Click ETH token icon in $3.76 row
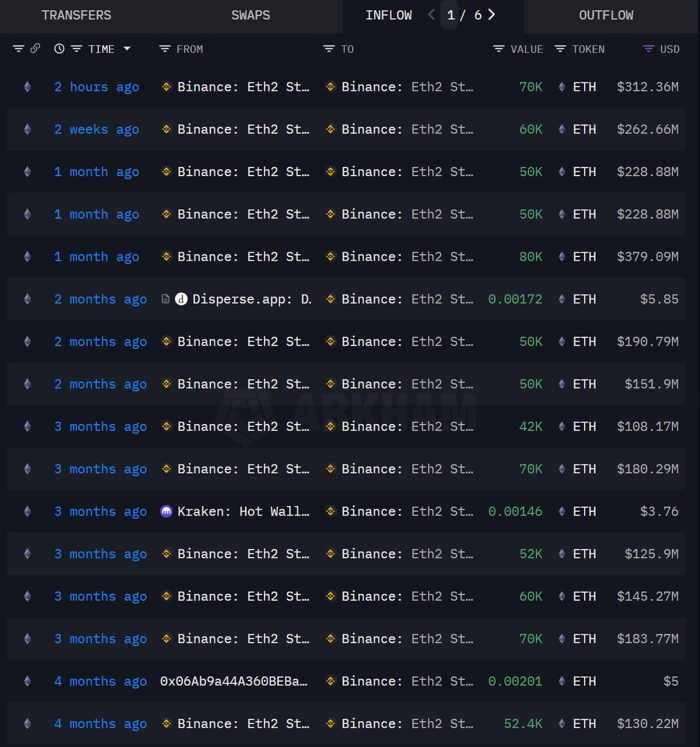The height and width of the screenshot is (747, 700). pyautogui.click(x=562, y=512)
